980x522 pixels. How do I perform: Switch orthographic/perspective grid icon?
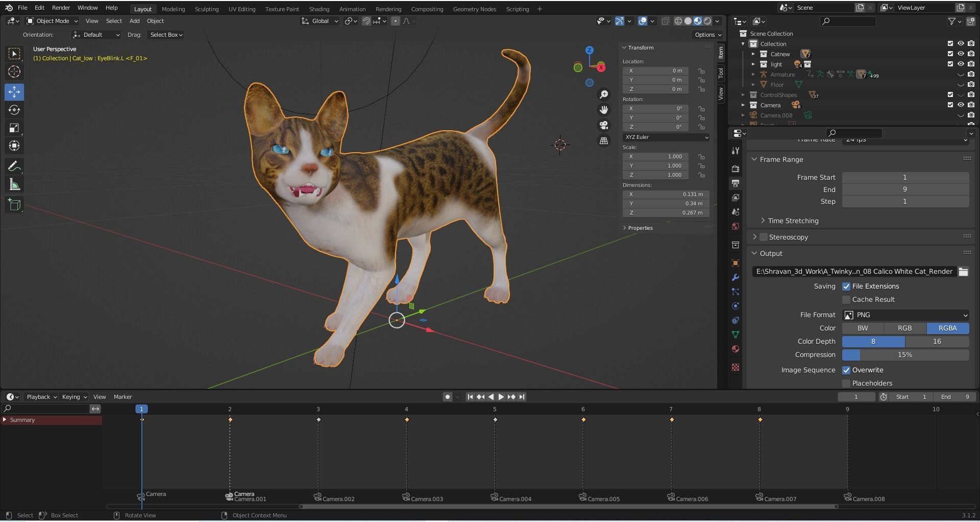604,140
